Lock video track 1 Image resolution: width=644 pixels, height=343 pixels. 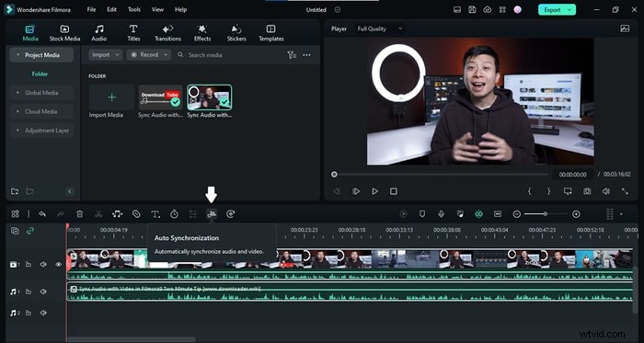[x=29, y=265]
